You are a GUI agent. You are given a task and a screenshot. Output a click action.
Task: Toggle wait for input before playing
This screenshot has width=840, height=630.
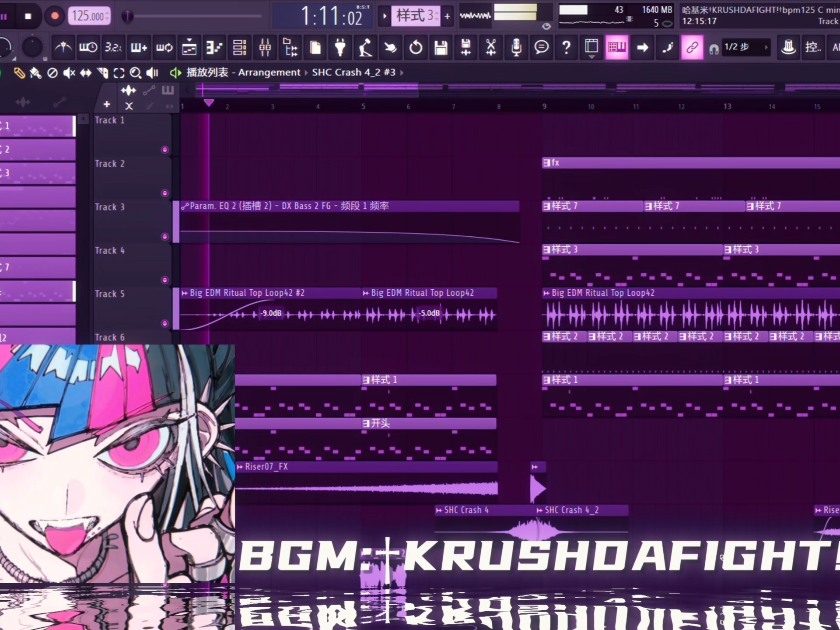[88, 47]
